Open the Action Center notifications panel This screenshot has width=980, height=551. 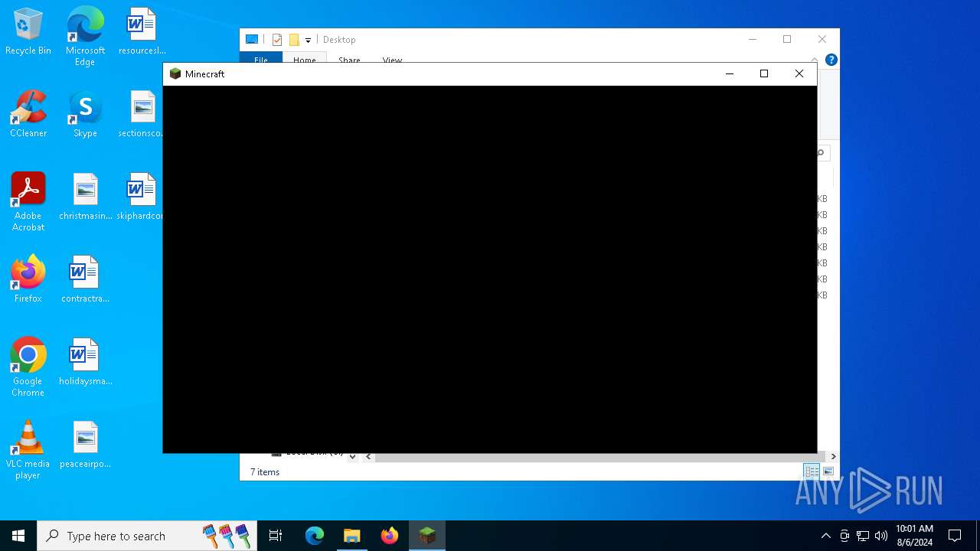click(955, 536)
